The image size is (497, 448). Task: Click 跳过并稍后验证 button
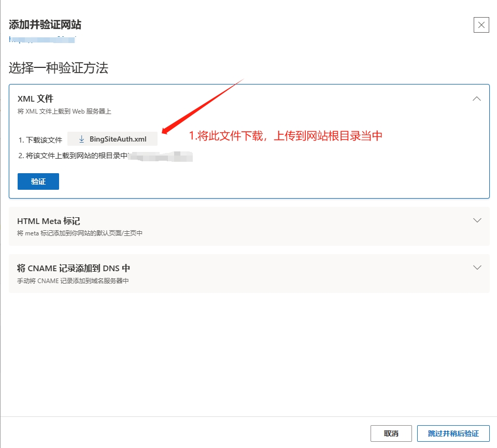pyautogui.click(x=453, y=433)
